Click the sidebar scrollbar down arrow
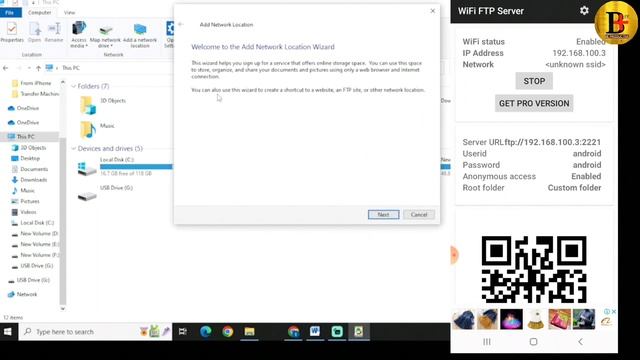This screenshot has height=360, width=640. [x=62, y=309]
